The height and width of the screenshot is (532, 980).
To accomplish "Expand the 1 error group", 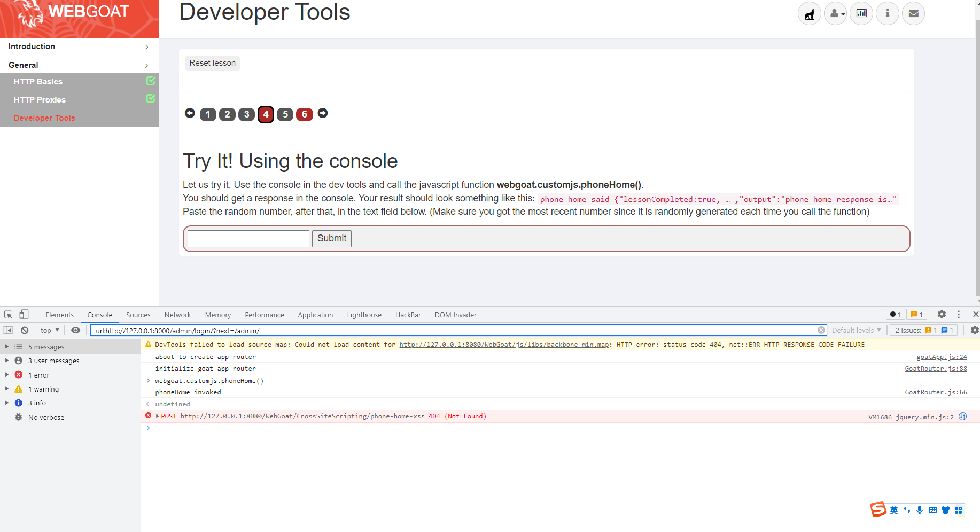I will coord(7,375).
